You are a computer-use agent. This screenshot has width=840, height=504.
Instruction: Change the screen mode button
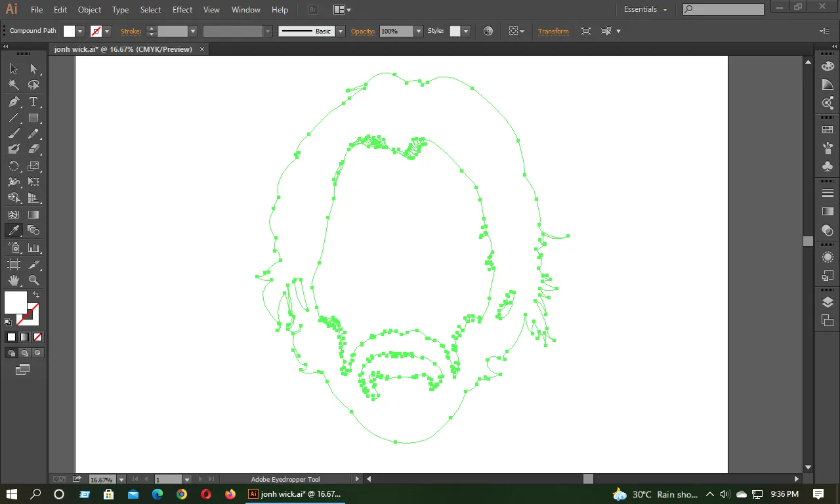tap(23, 370)
